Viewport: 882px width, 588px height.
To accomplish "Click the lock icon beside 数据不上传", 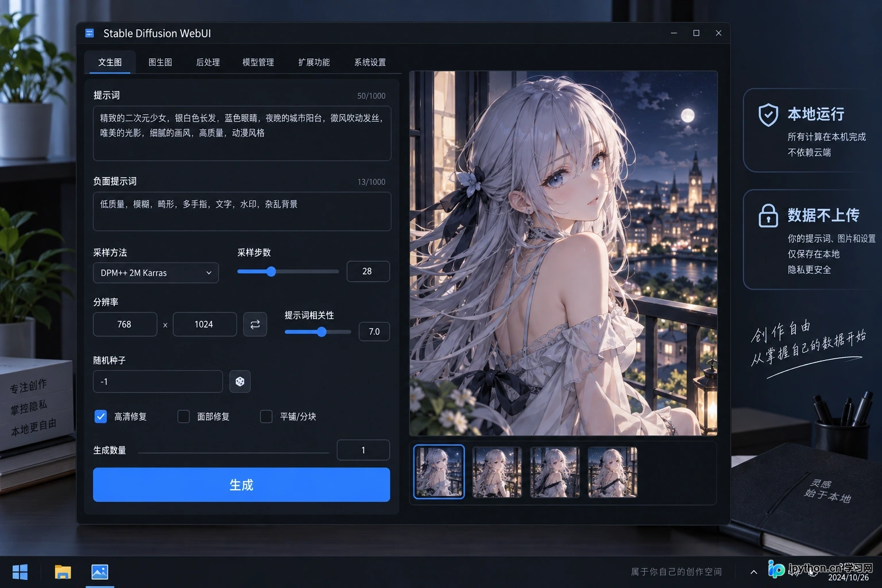I will [x=768, y=216].
